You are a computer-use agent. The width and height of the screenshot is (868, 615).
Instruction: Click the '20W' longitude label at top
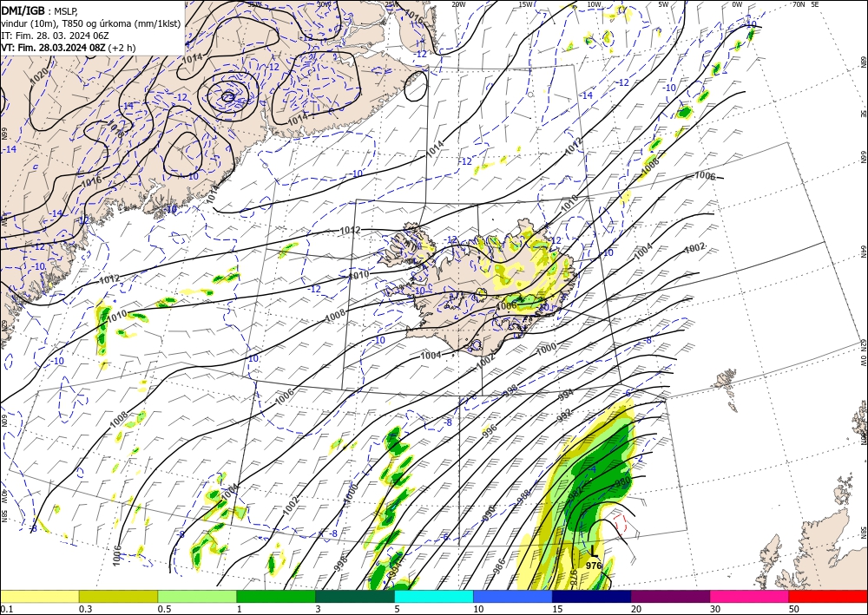tap(458, 4)
